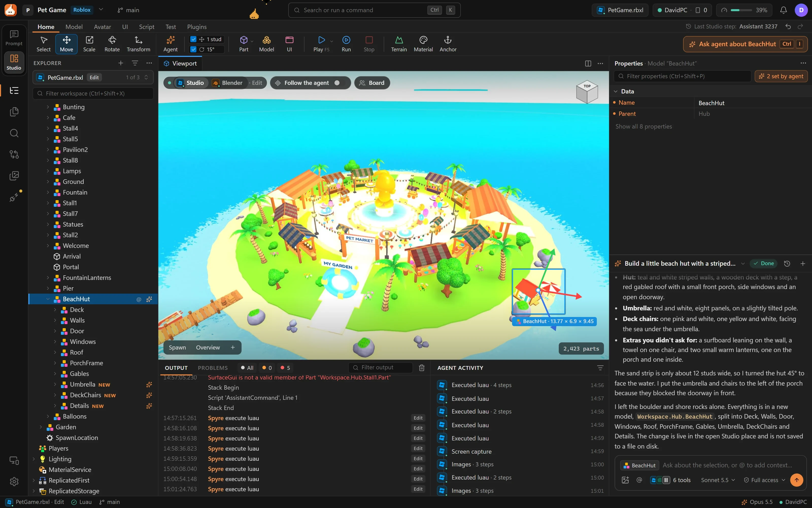The width and height of the screenshot is (812, 508).
Task: Show only error messages in output
Action: coord(285,368)
